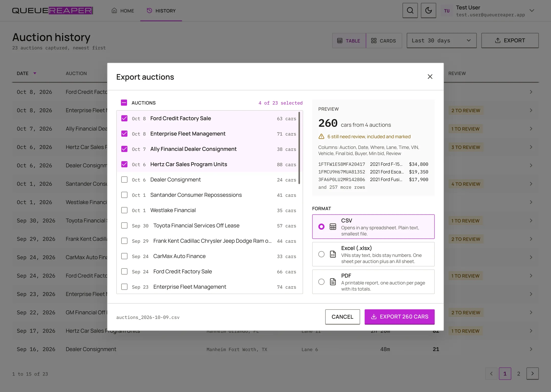The image size is (551, 392).
Task: Go to the Home nav tab
Action: pyautogui.click(x=123, y=11)
